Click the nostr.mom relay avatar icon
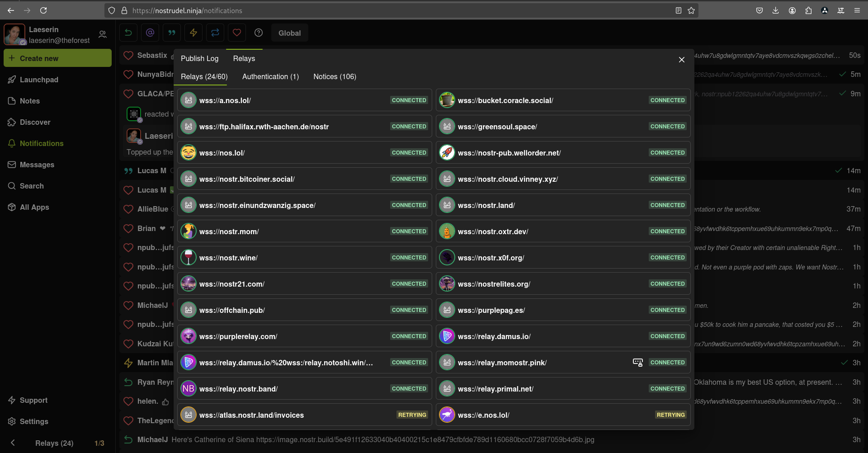 click(x=189, y=231)
